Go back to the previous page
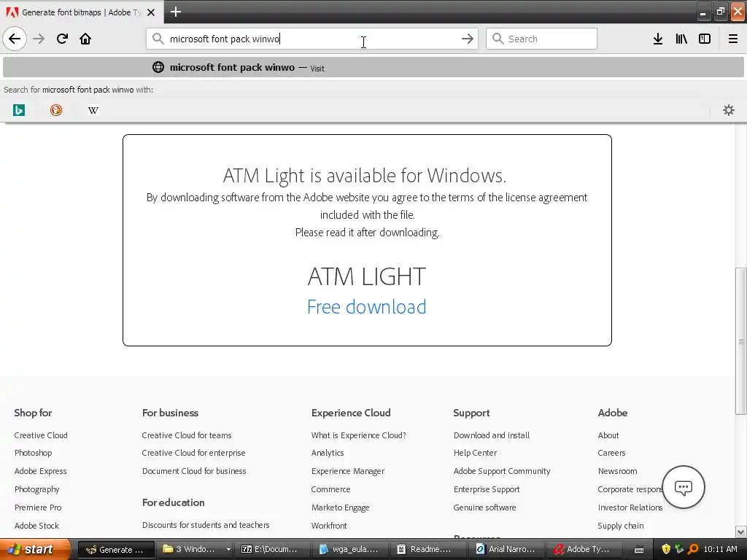Image resolution: width=747 pixels, height=560 pixels. point(15,39)
